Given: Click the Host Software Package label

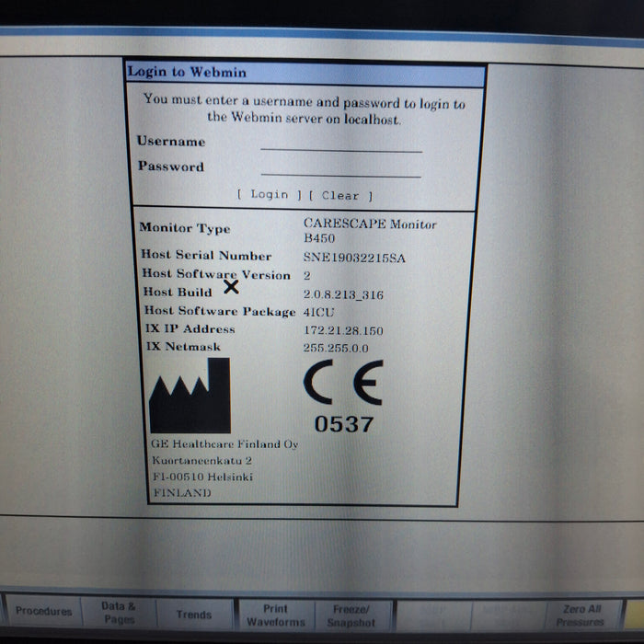Looking at the screenshot, I should pos(220,311).
